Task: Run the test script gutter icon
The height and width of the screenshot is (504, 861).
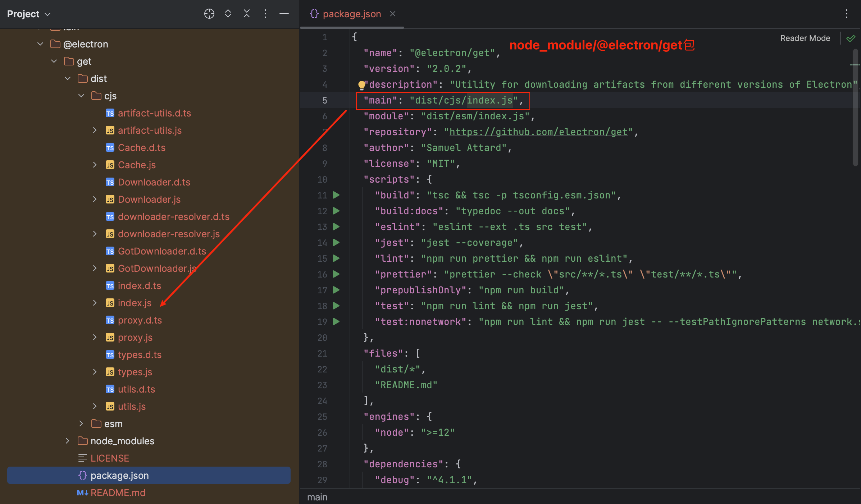Action: (x=336, y=306)
